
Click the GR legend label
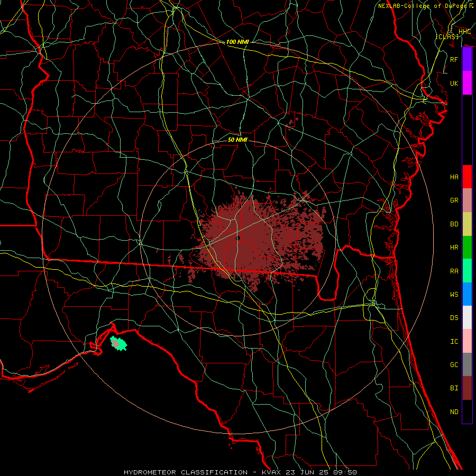[454, 200]
